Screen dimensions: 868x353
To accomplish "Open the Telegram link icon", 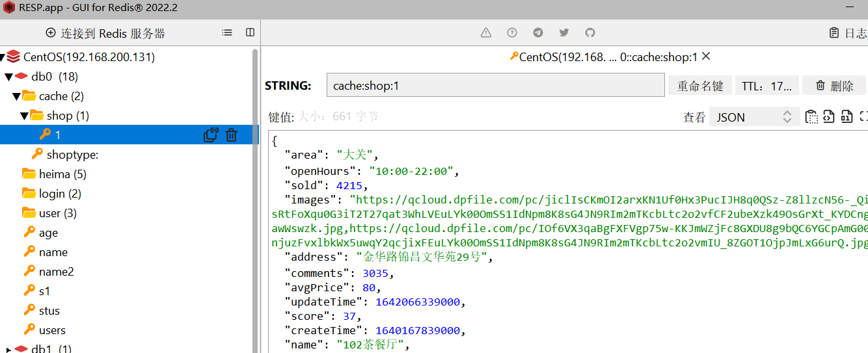I will coord(538,33).
